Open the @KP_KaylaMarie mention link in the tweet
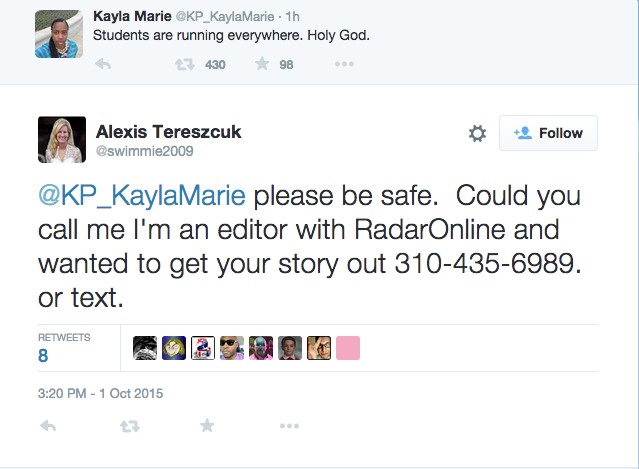Screen dimensions: 639x469 [x=142, y=196]
